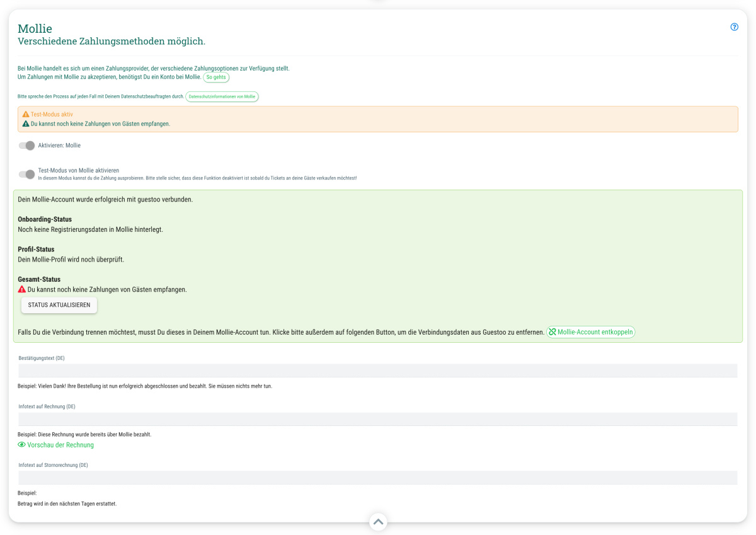Click the Verschiedene Zahlungsmethoden möglich subtitle
Image resolution: width=756 pixels, height=535 pixels.
click(112, 42)
